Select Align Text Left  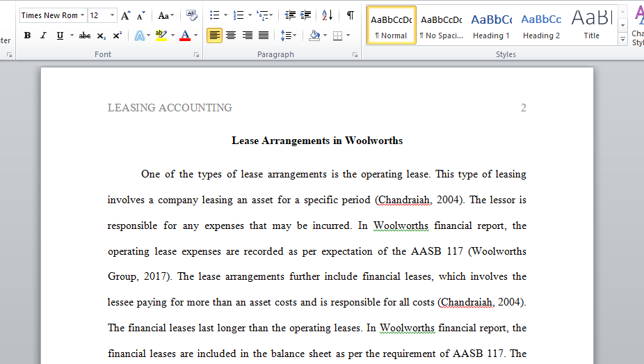point(214,35)
